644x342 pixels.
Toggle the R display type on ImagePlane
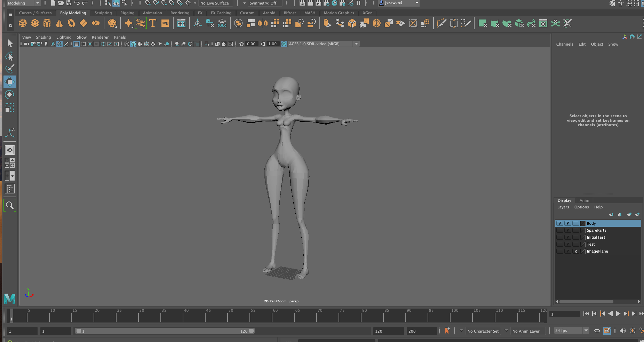[x=576, y=251]
